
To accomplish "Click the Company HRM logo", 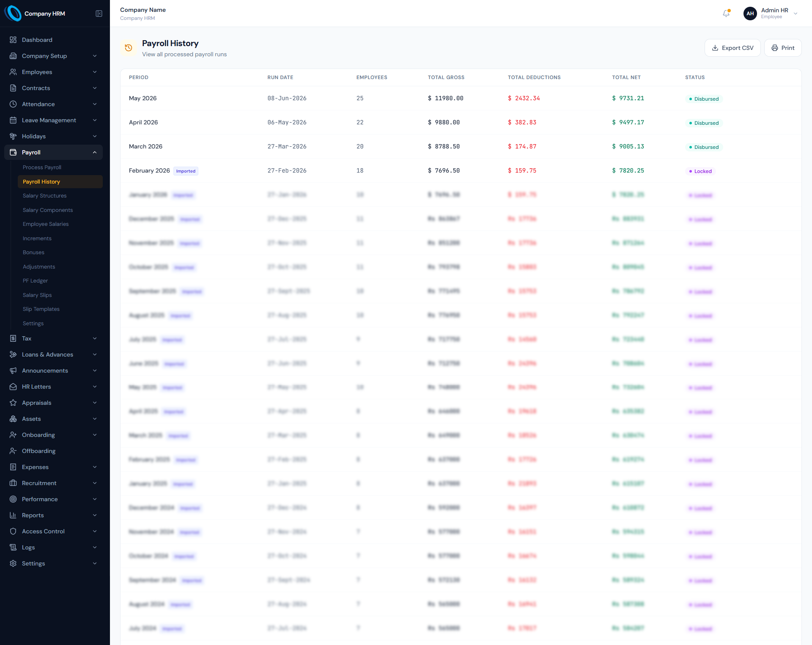I will coord(13,14).
